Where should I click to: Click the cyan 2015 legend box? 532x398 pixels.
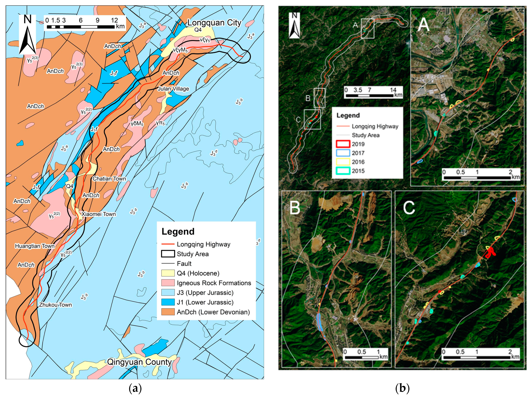coord(343,171)
